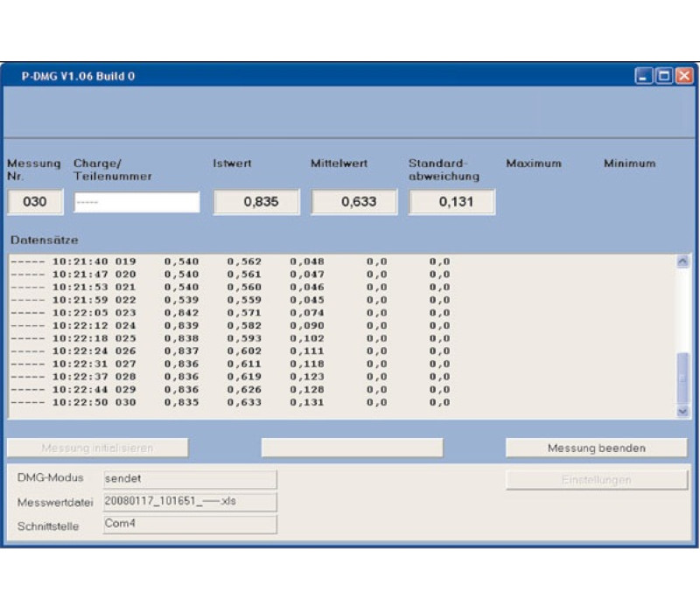Select the Istwert field showing 0,835
Viewport: 700px width, 612px height.
point(256,202)
